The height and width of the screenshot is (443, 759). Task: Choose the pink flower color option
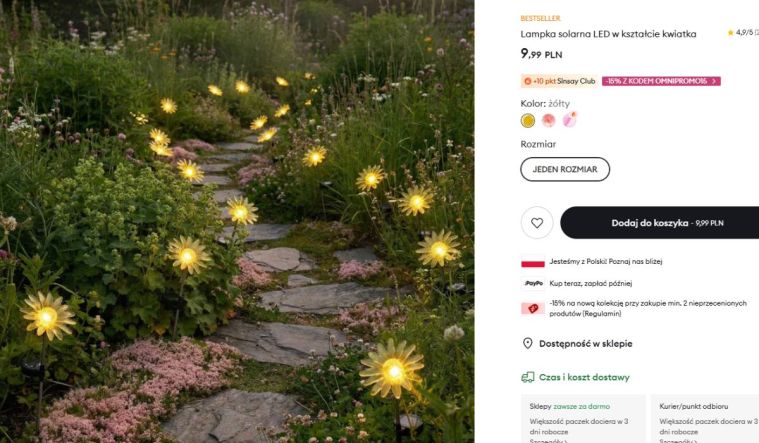click(548, 121)
